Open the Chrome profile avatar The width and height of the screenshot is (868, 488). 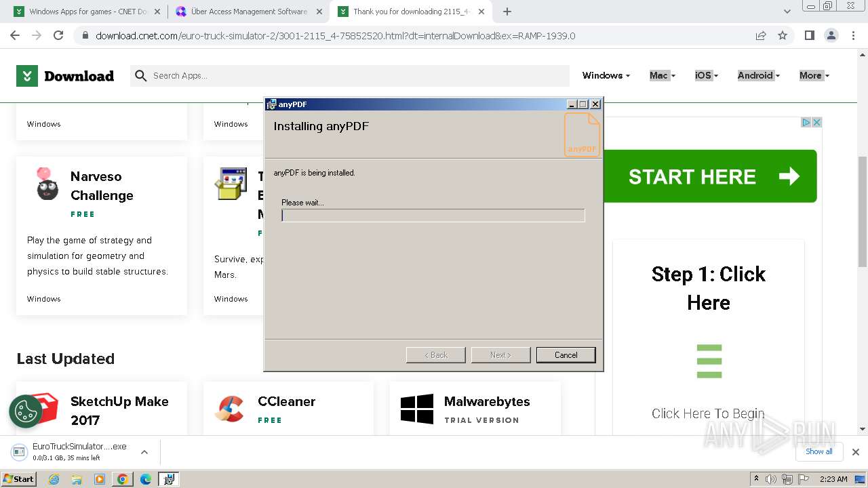click(x=831, y=35)
